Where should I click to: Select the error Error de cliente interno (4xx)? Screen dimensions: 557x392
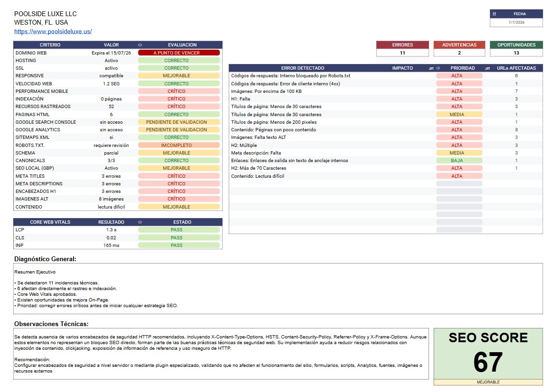point(286,84)
